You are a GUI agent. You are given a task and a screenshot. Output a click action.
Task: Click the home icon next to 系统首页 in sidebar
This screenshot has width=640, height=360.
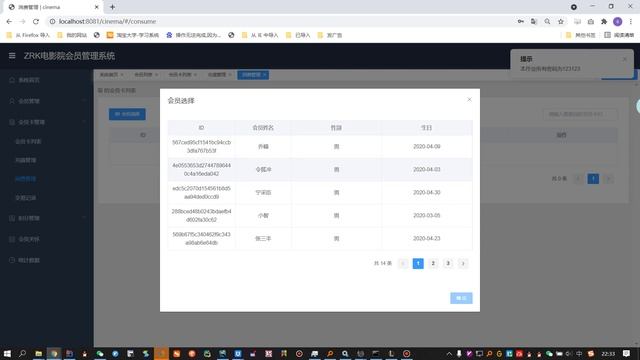click(12, 80)
